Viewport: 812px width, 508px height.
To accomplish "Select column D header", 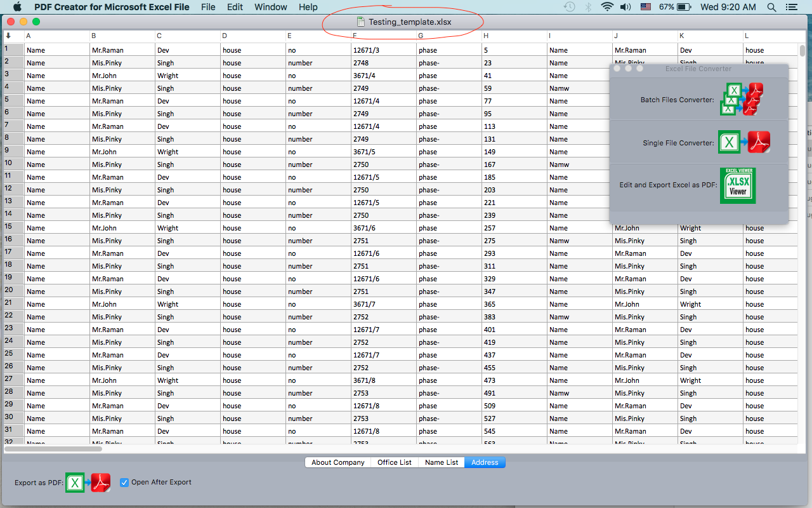I will (x=253, y=36).
